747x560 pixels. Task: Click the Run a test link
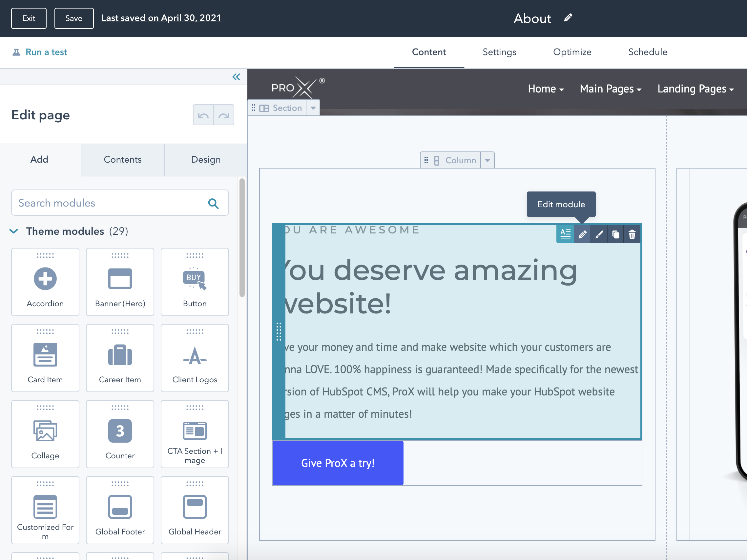click(x=46, y=52)
